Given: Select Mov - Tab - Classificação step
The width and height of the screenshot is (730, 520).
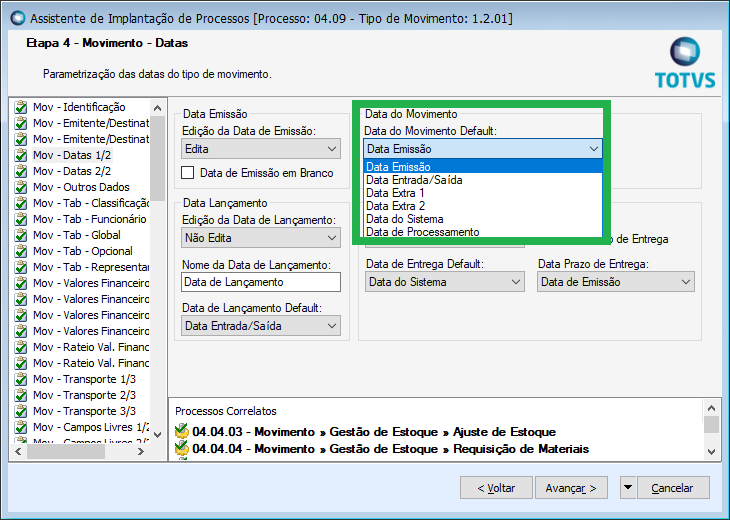Looking at the screenshot, I should [x=91, y=203].
